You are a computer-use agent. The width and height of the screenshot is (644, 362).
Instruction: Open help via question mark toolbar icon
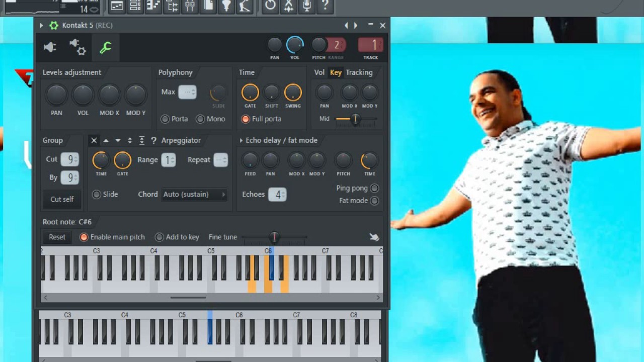(325, 6)
